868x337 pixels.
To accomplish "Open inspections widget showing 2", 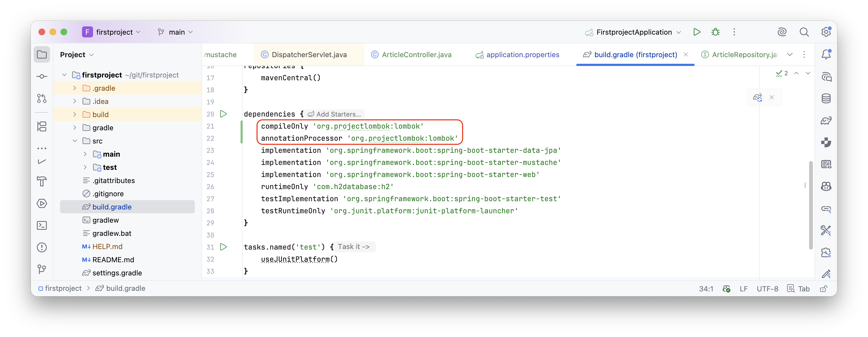I will tap(781, 73).
